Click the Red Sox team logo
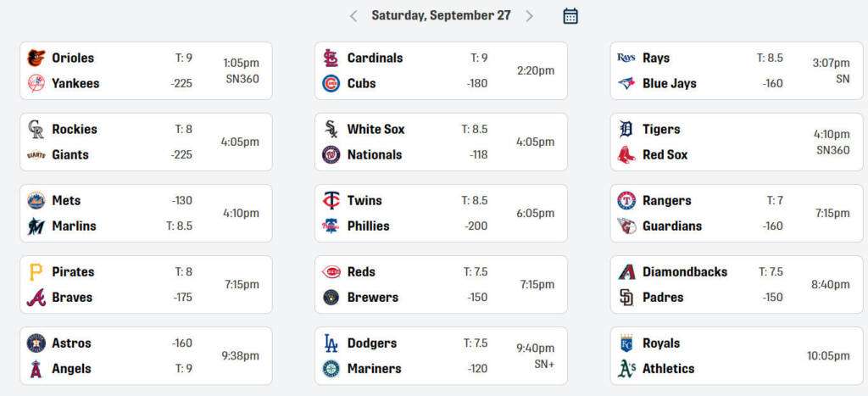The height and width of the screenshot is (396, 868). 626,154
